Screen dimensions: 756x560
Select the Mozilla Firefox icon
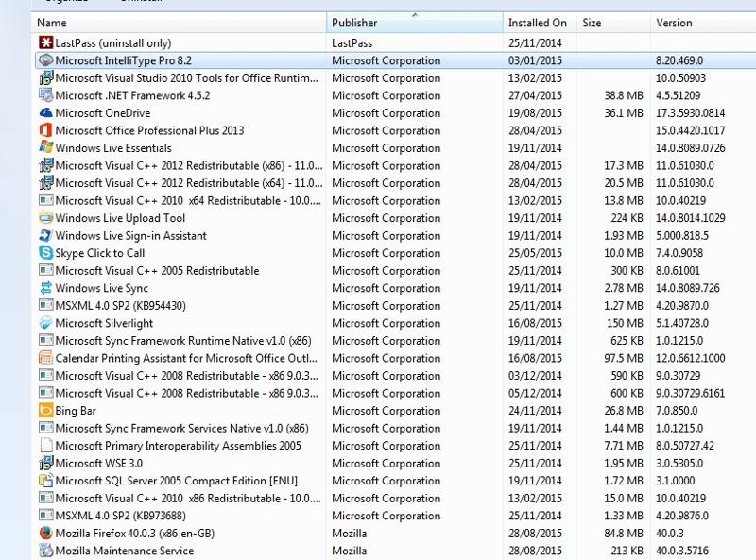tap(45, 534)
